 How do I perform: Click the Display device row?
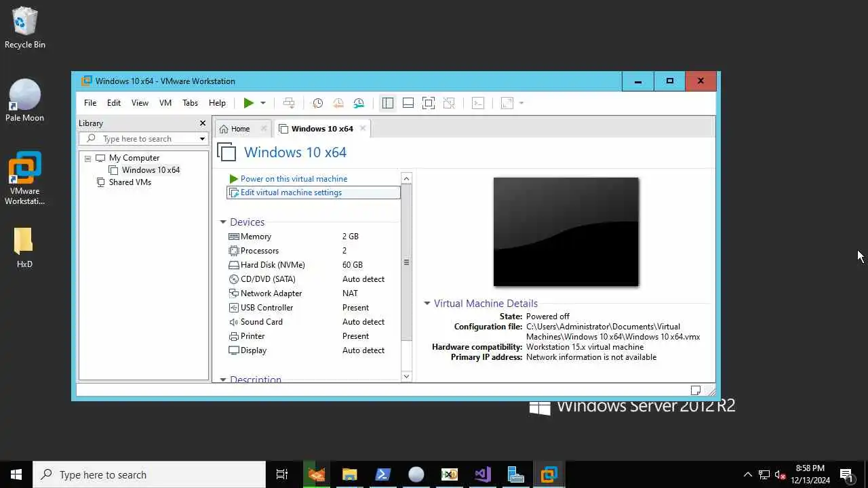click(x=313, y=350)
